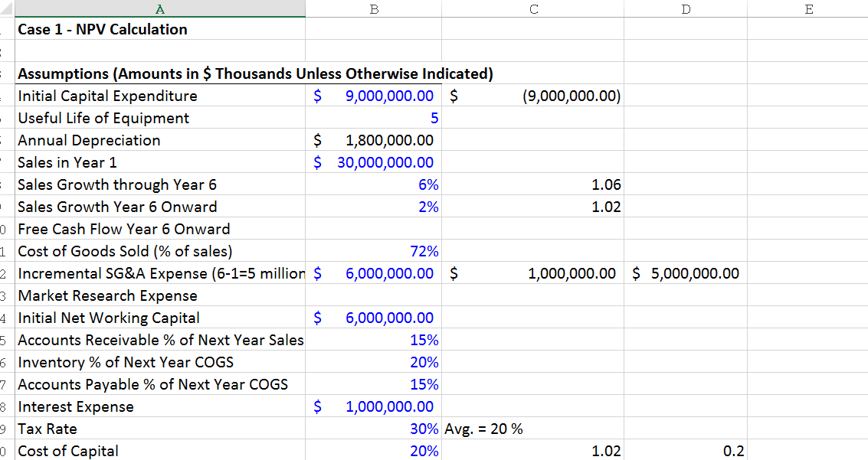Click the Assumptions heading cell
The image size is (868, 460).
[x=255, y=73]
